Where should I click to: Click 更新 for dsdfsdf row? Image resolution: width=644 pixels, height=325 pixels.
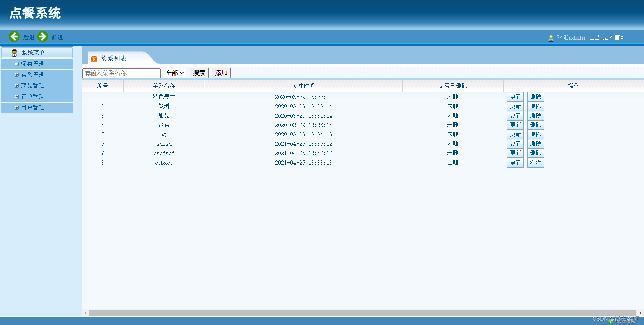click(x=515, y=153)
